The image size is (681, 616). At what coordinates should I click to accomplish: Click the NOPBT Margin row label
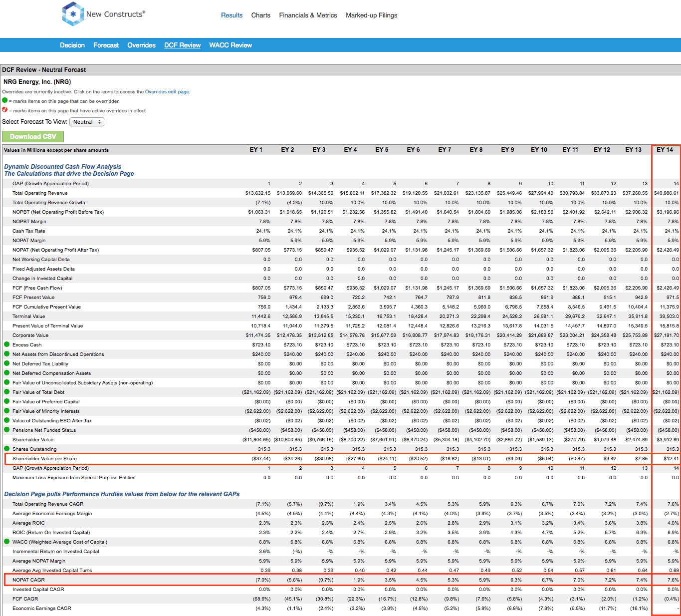[29, 222]
